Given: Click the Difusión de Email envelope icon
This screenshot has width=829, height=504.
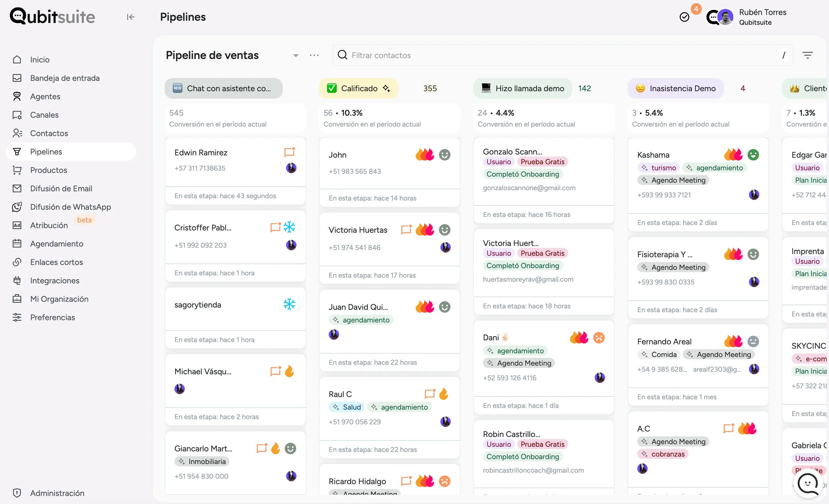Looking at the screenshot, I should tap(17, 188).
